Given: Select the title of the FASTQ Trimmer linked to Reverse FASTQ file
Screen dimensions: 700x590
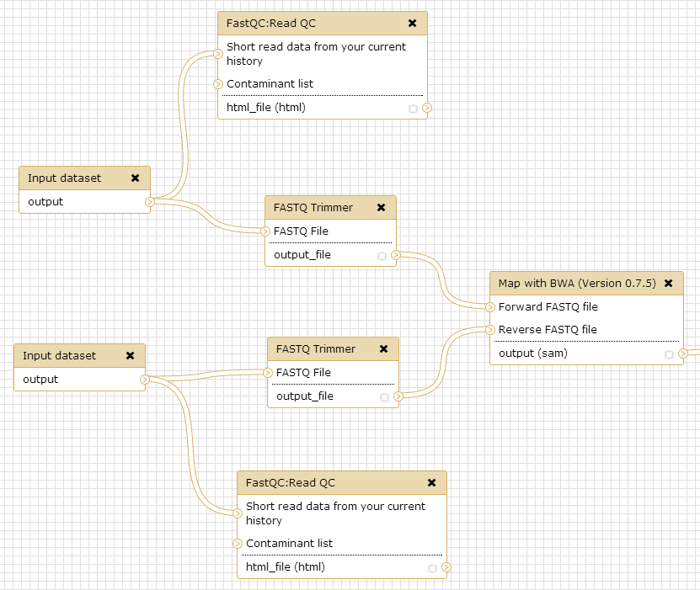Looking at the screenshot, I should (316, 348).
